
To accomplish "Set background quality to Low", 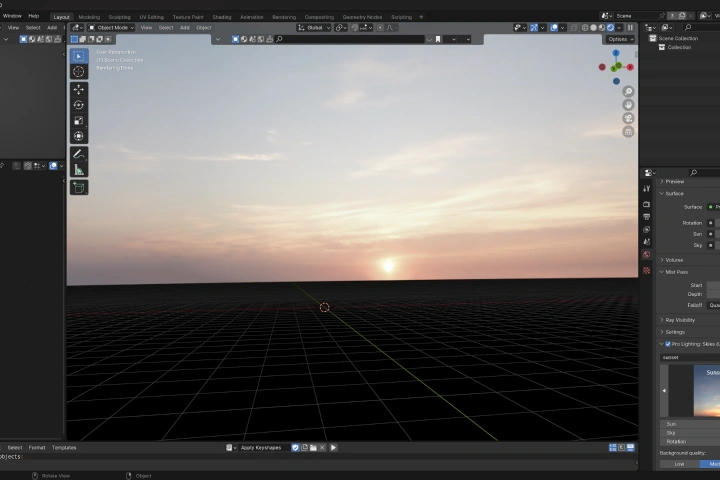I will (x=680, y=464).
